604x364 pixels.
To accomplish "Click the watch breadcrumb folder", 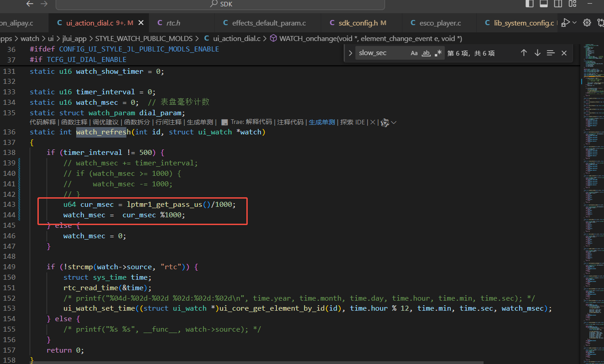I will (x=30, y=39).
